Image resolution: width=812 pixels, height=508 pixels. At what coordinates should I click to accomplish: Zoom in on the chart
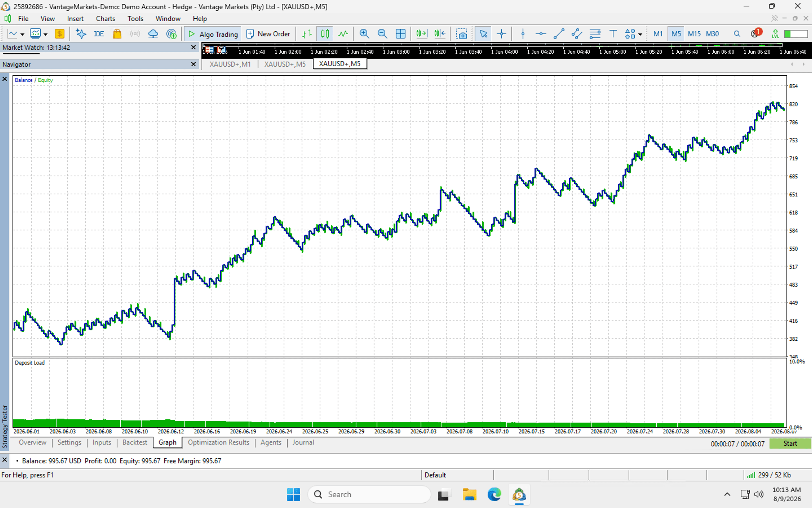pyautogui.click(x=364, y=34)
